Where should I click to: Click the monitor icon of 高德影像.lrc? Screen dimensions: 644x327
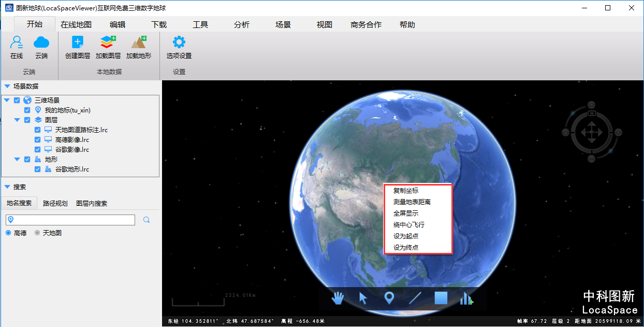pyautogui.click(x=48, y=139)
